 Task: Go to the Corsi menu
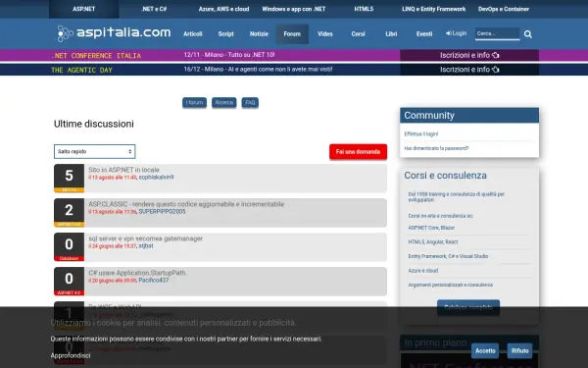[358, 33]
